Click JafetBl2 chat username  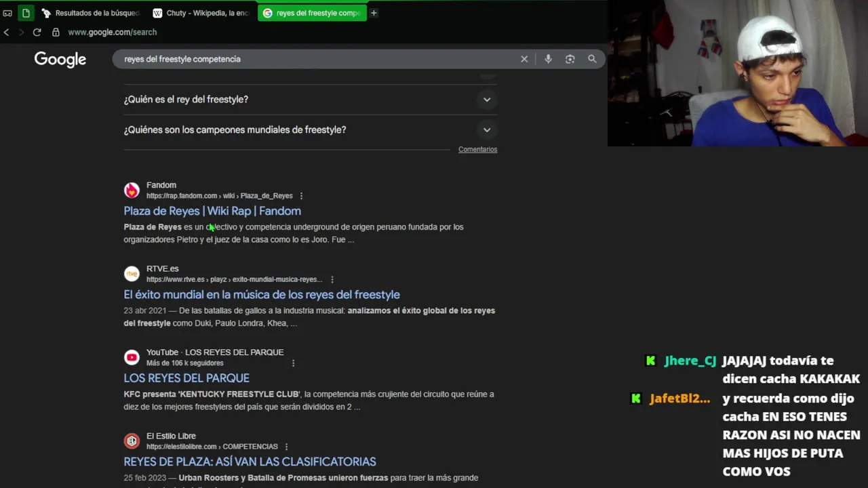[x=679, y=399]
